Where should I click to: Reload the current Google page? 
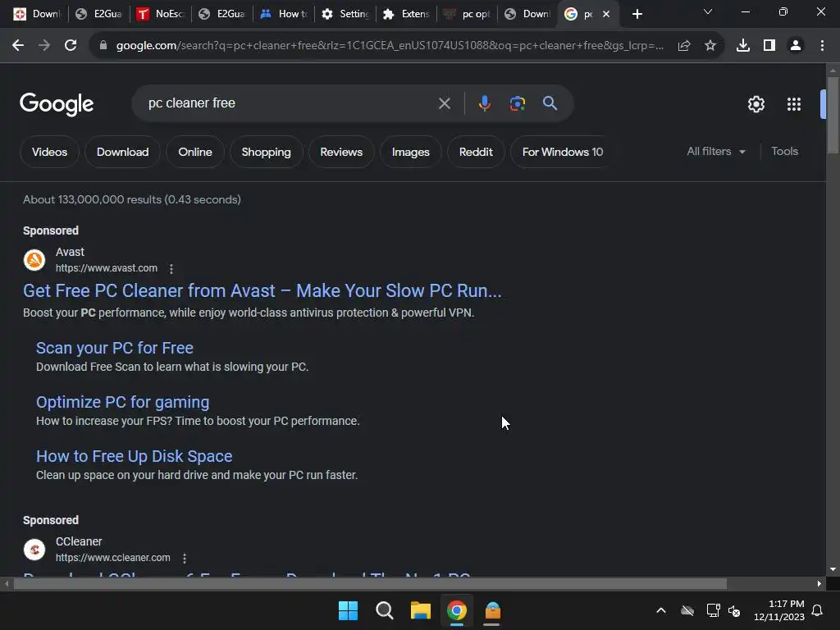[71, 46]
